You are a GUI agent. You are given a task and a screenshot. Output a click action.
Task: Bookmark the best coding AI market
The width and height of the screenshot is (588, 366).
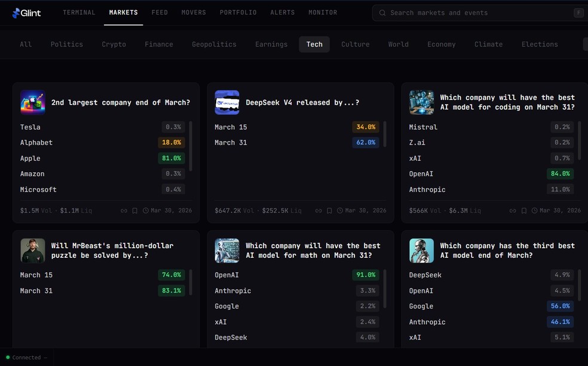tap(524, 211)
